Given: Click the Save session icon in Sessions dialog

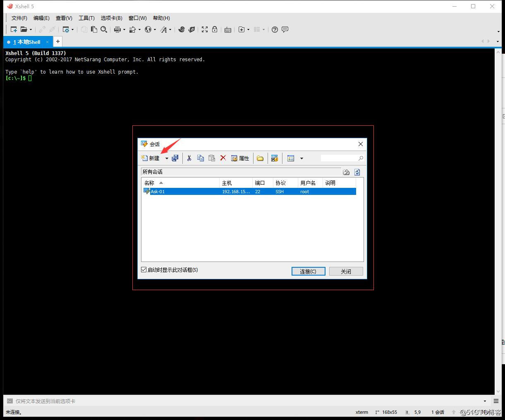Looking at the screenshot, I should 175,158.
